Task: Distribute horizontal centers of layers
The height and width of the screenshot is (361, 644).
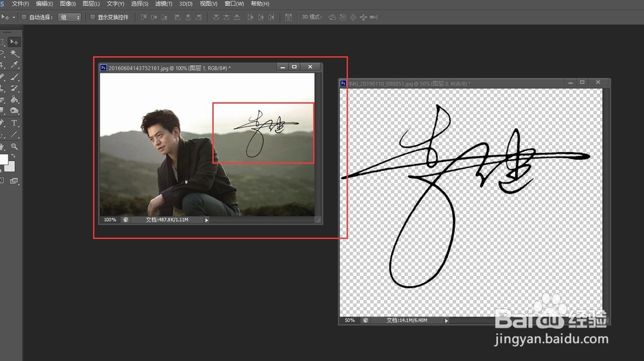Action: (x=260, y=17)
